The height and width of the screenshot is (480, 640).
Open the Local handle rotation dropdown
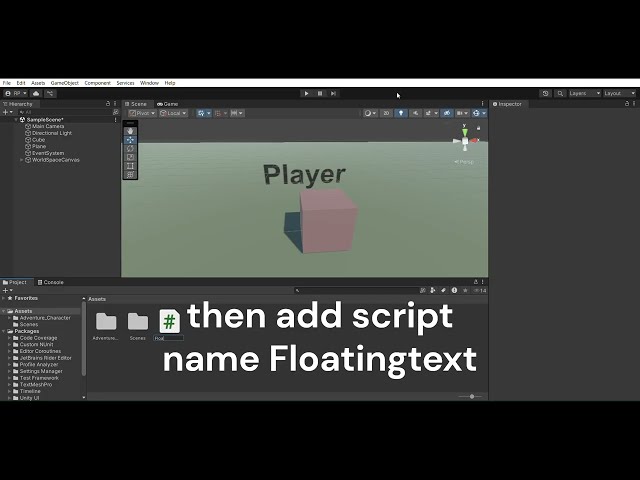173,113
